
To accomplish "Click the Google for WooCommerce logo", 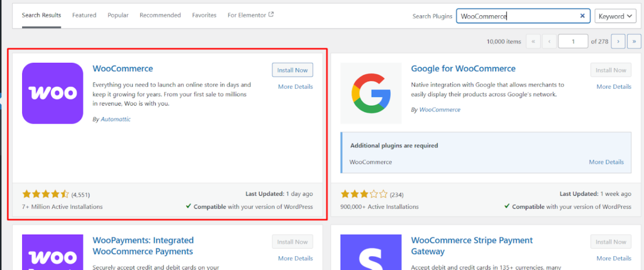I will pyautogui.click(x=371, y=93).
